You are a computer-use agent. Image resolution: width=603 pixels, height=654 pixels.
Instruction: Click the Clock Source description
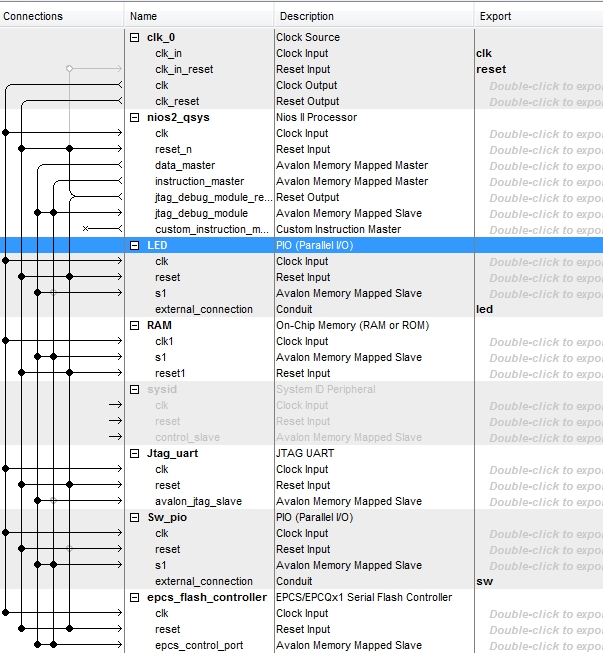[x=308, y=38]
